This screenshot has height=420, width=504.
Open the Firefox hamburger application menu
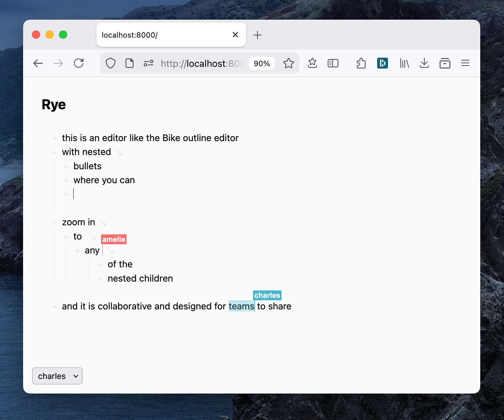coord(465,63)
